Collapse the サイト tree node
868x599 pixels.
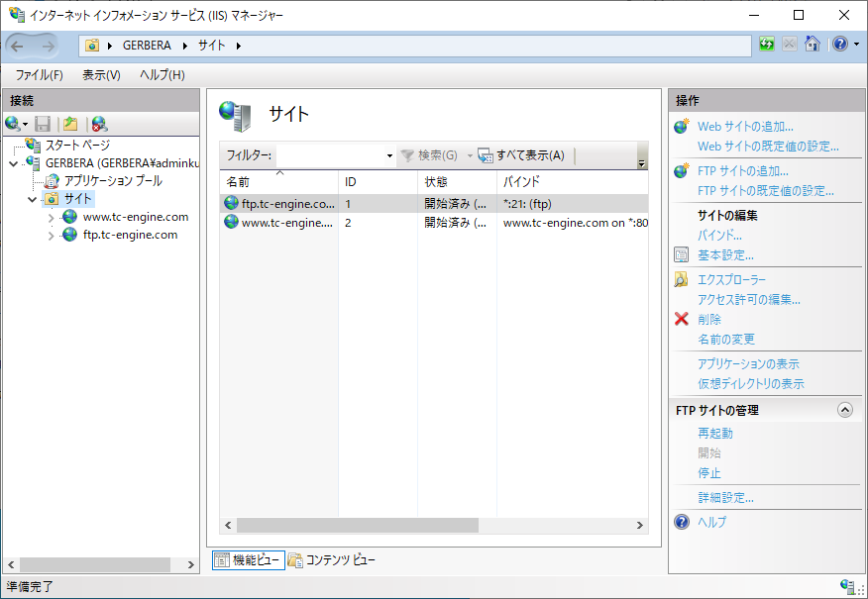32,199
